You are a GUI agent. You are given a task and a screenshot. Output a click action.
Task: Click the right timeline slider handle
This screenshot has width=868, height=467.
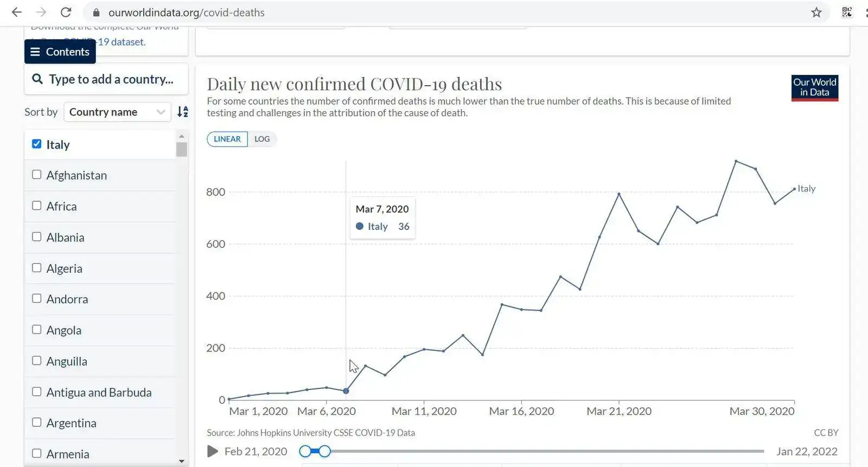point(324,451)
